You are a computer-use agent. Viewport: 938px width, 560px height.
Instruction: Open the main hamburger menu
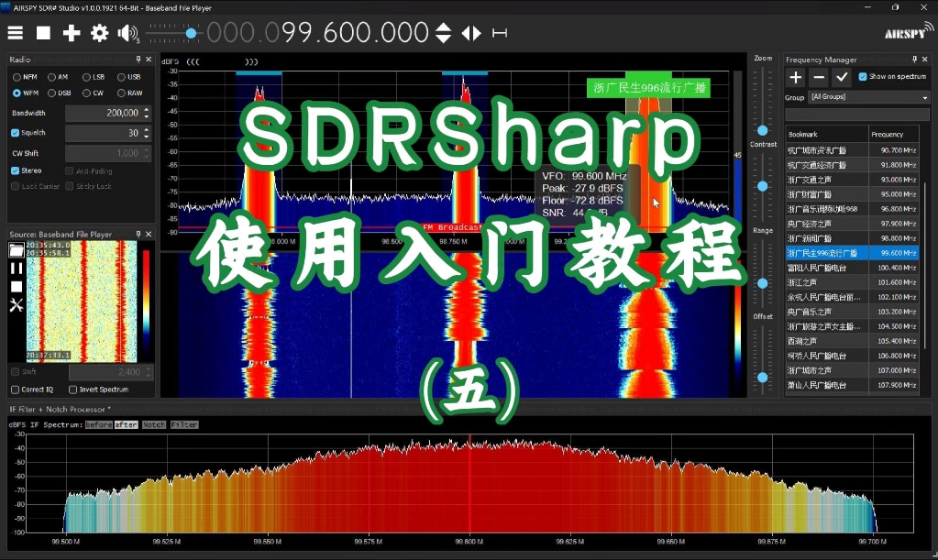coord(15,33)
